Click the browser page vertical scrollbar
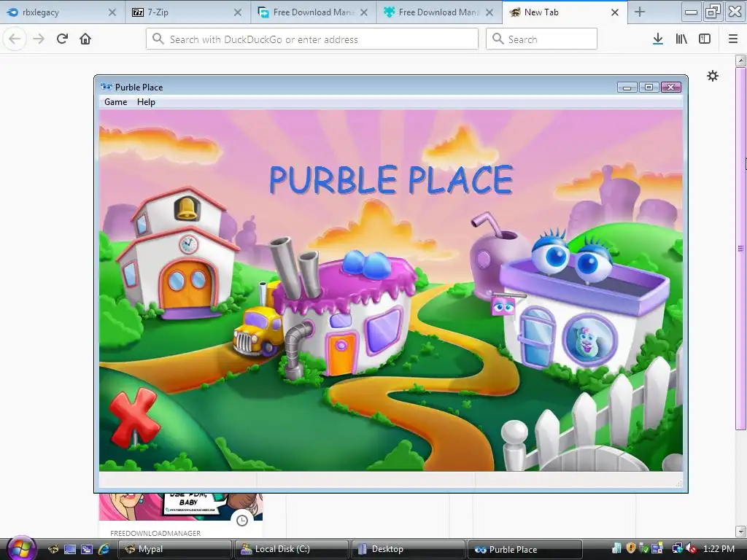This screenshot has height=560, width=747. [x=740, y=249]
